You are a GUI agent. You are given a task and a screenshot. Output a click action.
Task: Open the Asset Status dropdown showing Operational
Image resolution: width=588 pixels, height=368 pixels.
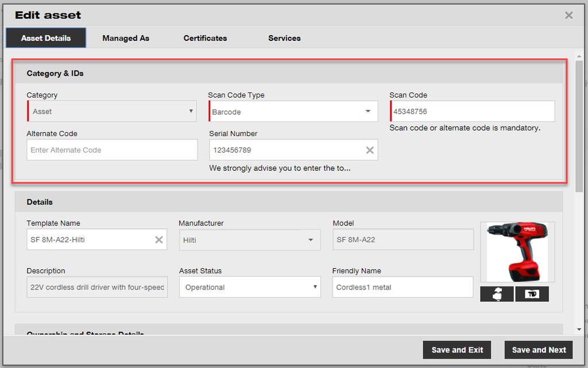pyautogui.click(x=250, y=287)
